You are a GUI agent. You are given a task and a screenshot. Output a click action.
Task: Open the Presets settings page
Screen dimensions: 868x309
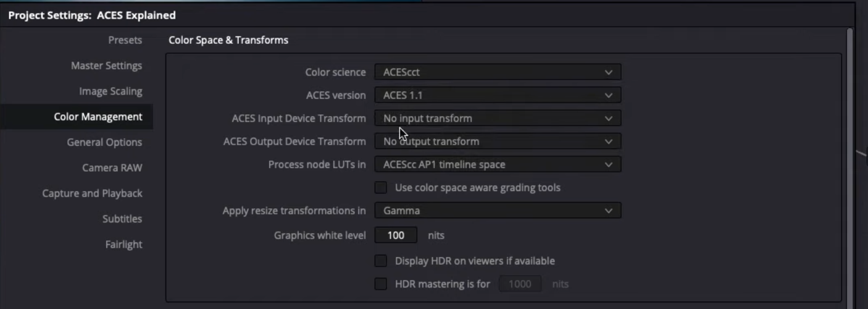(x=125, y=40)
